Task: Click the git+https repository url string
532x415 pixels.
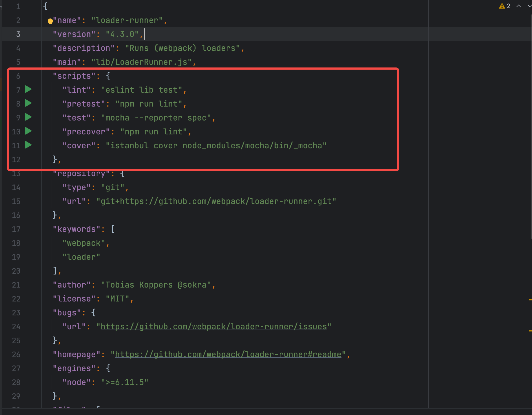Action: [216, 201]
